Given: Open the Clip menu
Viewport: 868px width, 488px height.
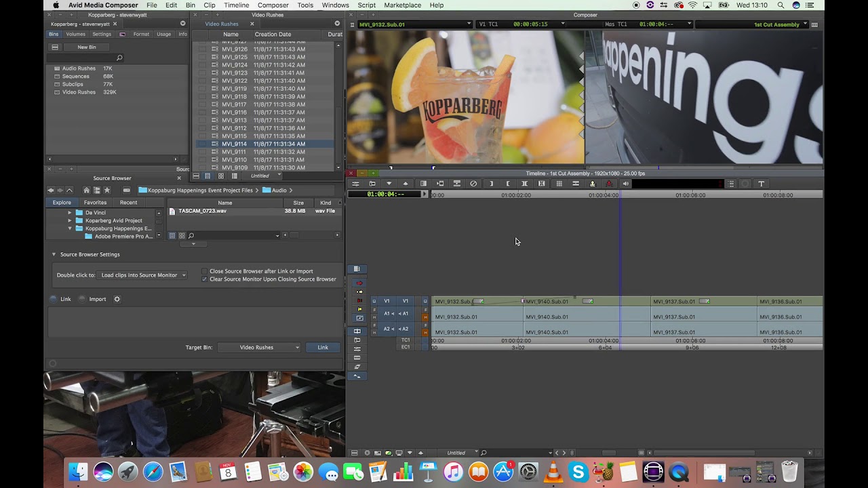Looking at the screenshot, I should pos(210,5).
